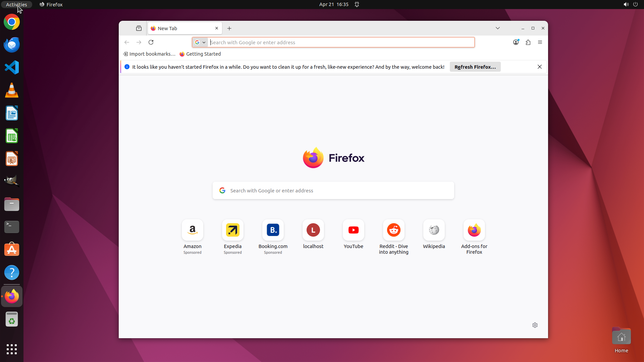Open the Getting Started bookmark
The height and width of the screenshot is (362, 644).
(200, 54)
